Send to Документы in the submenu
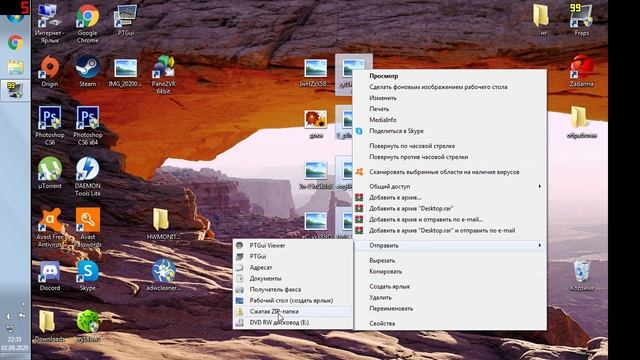 (x=293, y=278)
